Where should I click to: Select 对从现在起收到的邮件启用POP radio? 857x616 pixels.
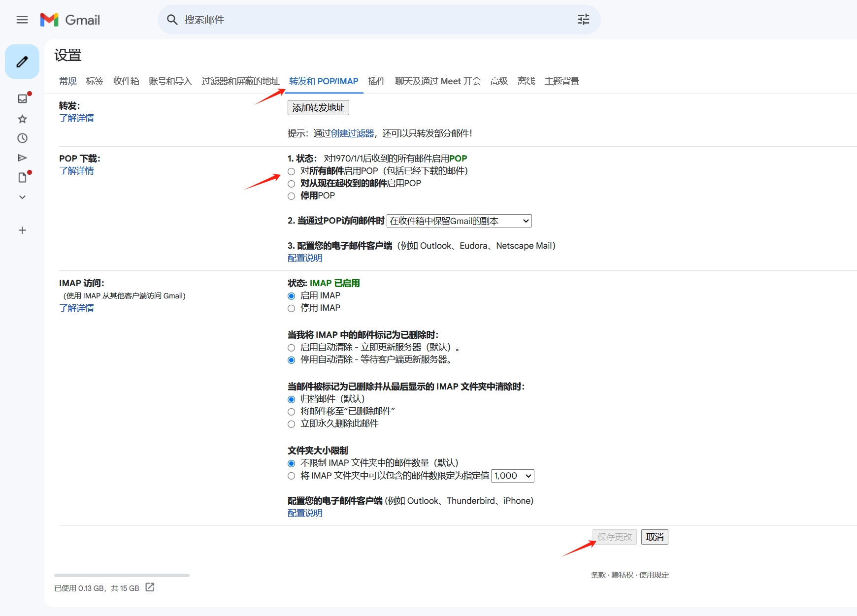coord(292,184)
